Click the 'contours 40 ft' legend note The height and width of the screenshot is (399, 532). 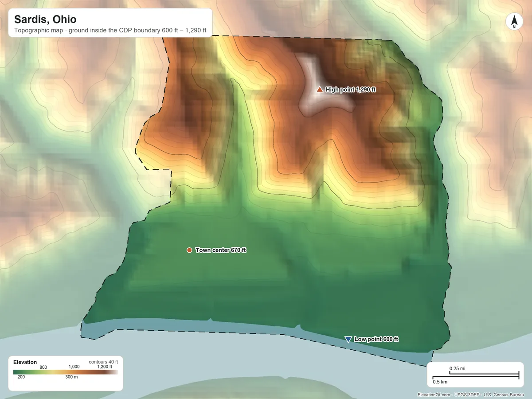(103, 362)
